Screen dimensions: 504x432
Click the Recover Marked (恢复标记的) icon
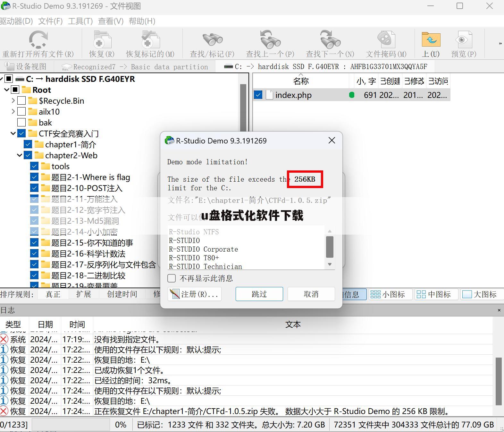pyautogui.click(x=150, y=39)
